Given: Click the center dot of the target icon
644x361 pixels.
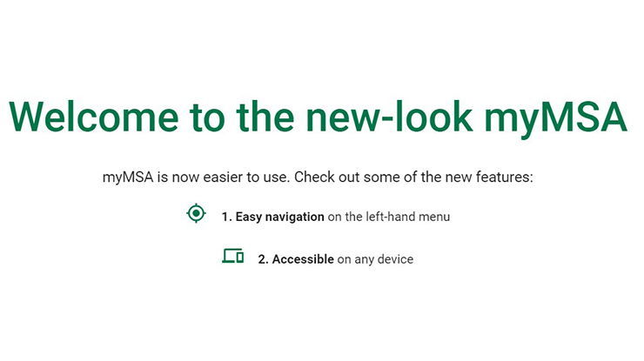Looking at the screenshot, I should [197, 213].
